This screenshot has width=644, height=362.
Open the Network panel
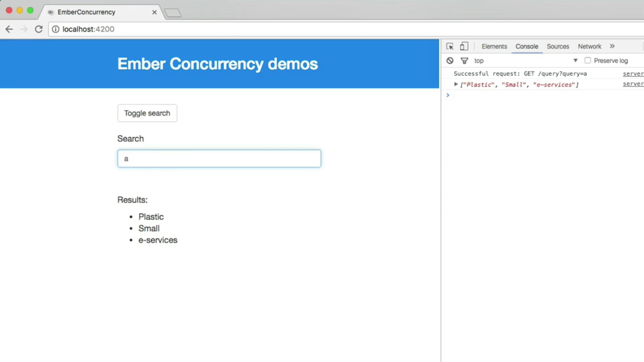[x=589, y=46]
